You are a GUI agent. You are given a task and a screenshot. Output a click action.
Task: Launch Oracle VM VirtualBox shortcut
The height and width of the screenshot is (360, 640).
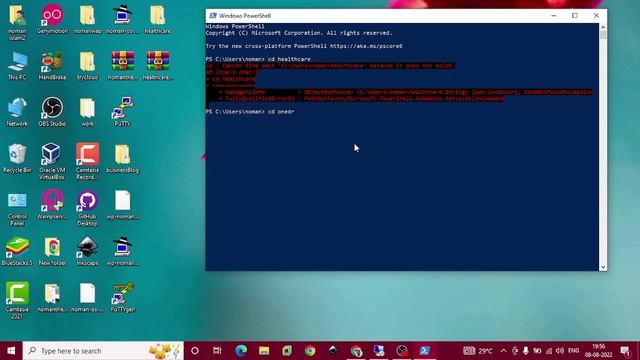[52, 162]
